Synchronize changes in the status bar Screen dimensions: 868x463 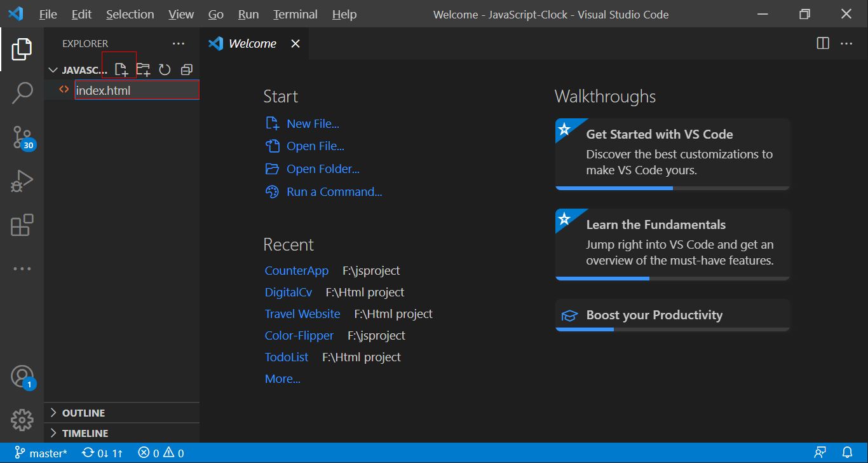tap(102, 453)
